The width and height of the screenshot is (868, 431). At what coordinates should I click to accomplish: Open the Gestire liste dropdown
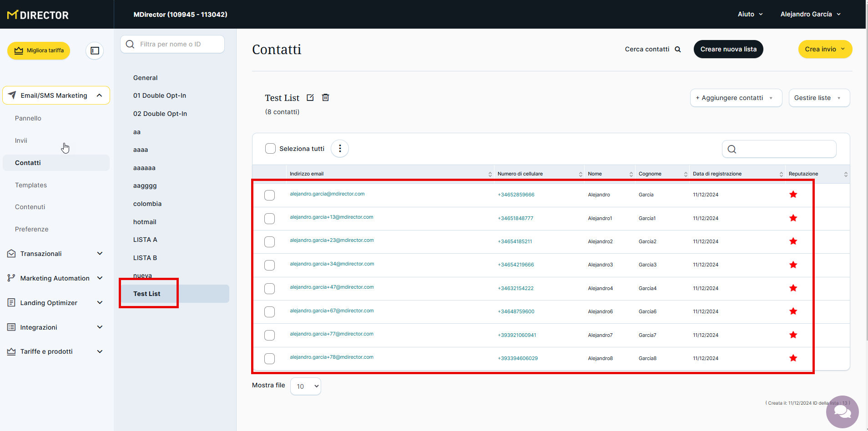click(x=819, y=98)
